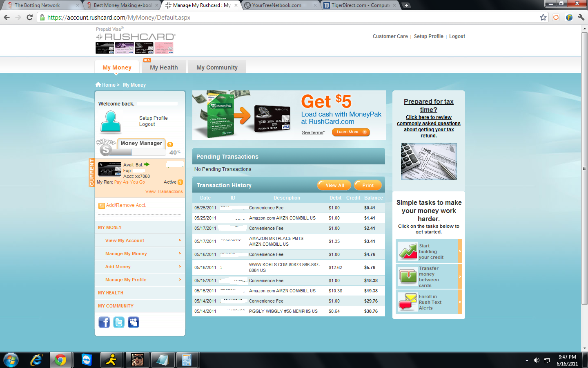Reload the page in Chrome
588x368 pixels.
coord(29,17)
